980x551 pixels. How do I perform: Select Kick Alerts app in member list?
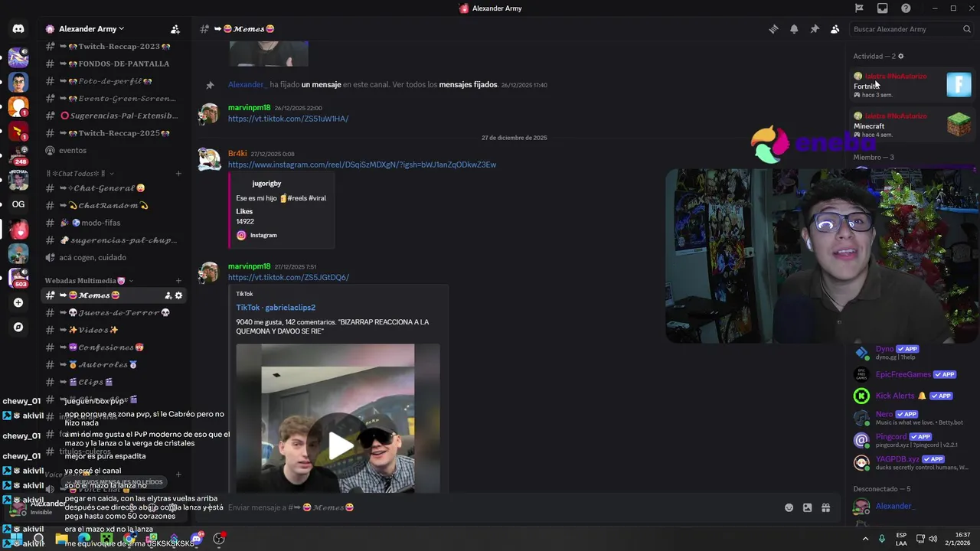(x=911, y=396)
